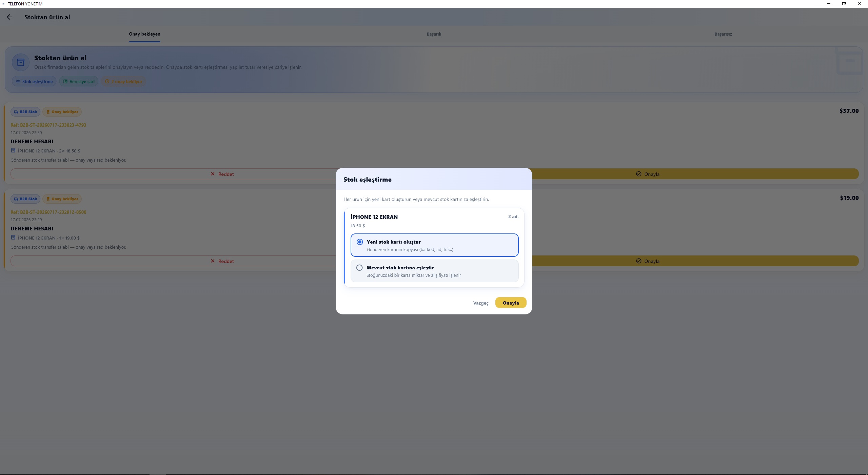The width and height of the screenshot is (868, 475).
Task: Click the 2 onay bekliyor chip
Action: pos(123,81)
